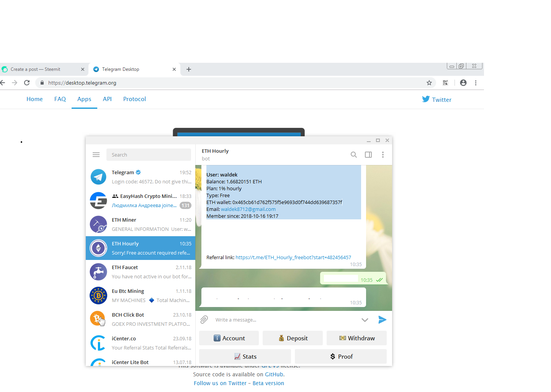Close the Steemit tab
Image resolution: width=551 pixels, height=392 pixels.
83,69
